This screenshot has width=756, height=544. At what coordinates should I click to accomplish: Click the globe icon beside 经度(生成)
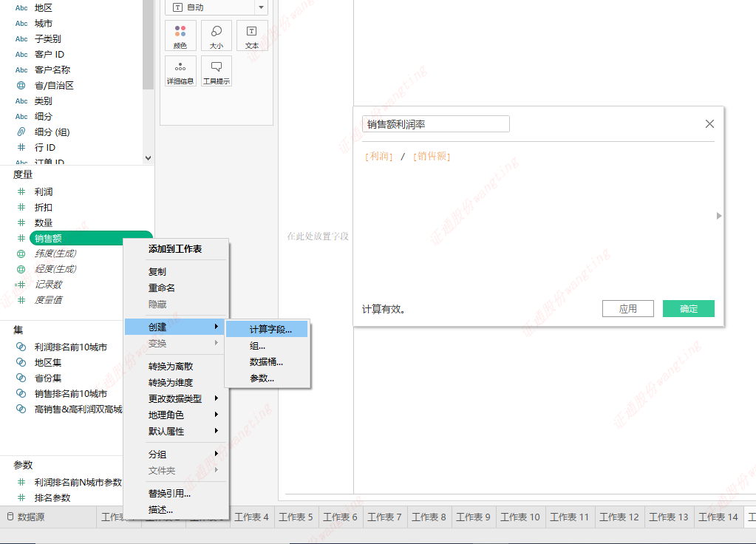[21, 269]
